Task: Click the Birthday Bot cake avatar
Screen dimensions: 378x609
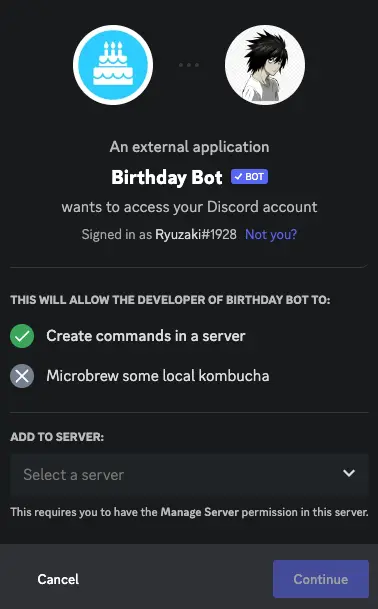Action: click(x=113, y=65)
